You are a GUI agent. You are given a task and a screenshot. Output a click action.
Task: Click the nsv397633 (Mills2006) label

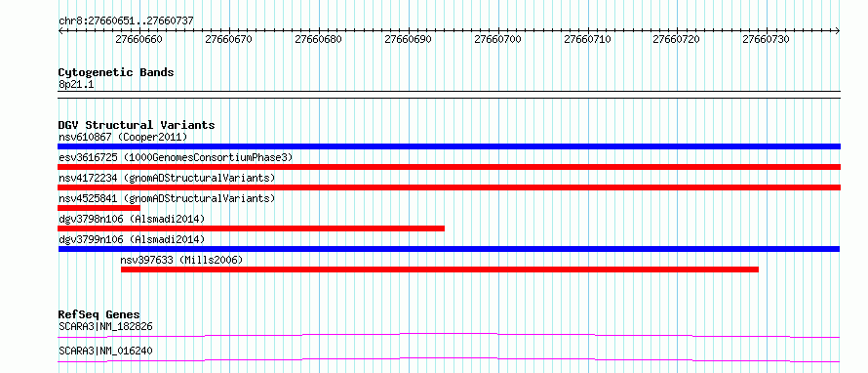tap(181, 260)
